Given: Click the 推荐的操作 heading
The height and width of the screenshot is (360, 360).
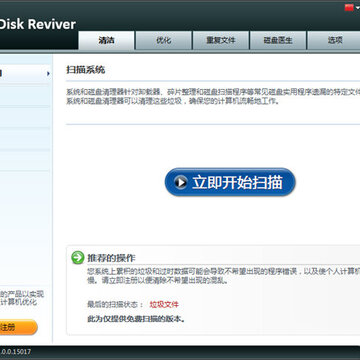Looking at the screenshot, I should (111, 258).
